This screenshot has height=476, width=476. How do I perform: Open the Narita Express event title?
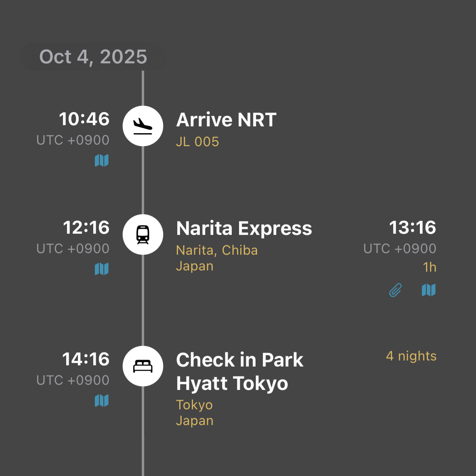tap(244, 229)
